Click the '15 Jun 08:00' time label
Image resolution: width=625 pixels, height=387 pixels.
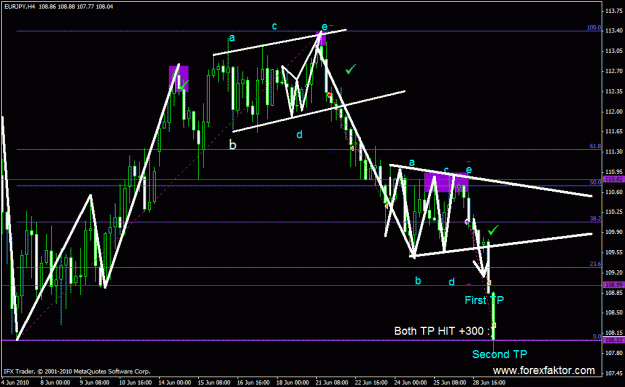[x=214, y=383]
